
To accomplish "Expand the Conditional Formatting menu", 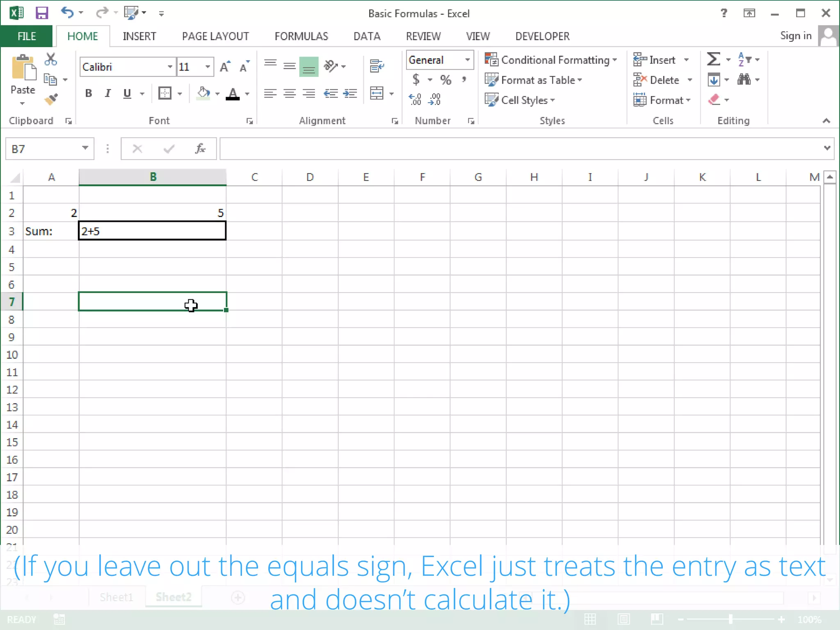I will pyautogui.click(x=551, y=60).
